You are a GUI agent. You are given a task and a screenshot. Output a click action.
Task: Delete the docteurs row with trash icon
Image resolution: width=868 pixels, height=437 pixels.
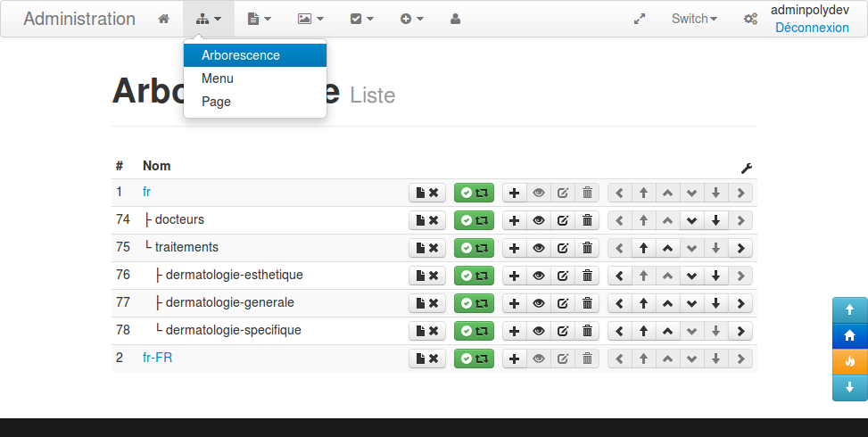pos(587,220)
